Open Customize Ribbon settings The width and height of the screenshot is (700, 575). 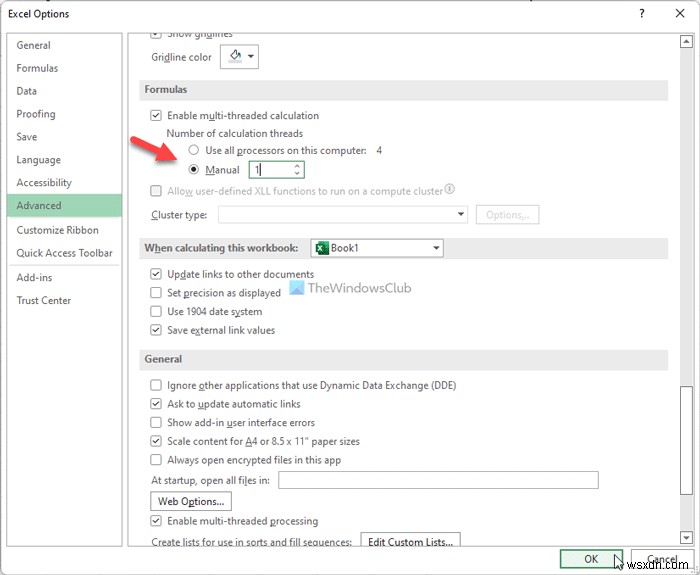(64, 230)
